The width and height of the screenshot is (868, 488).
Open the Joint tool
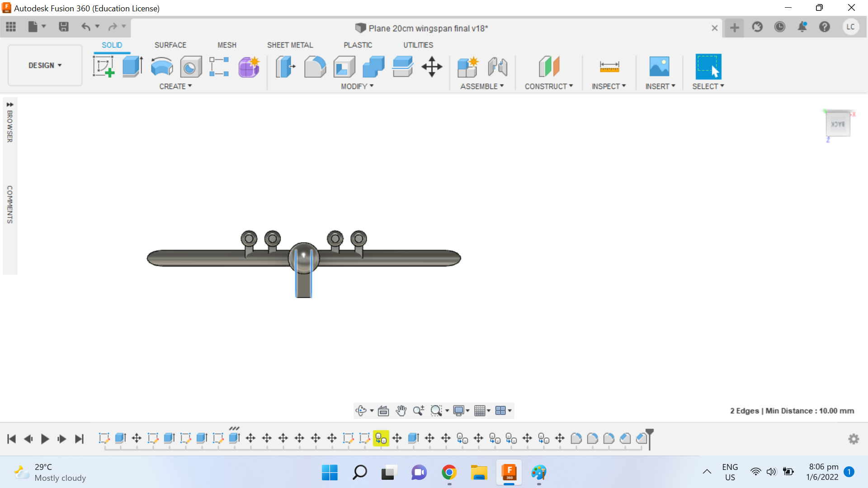497,66
